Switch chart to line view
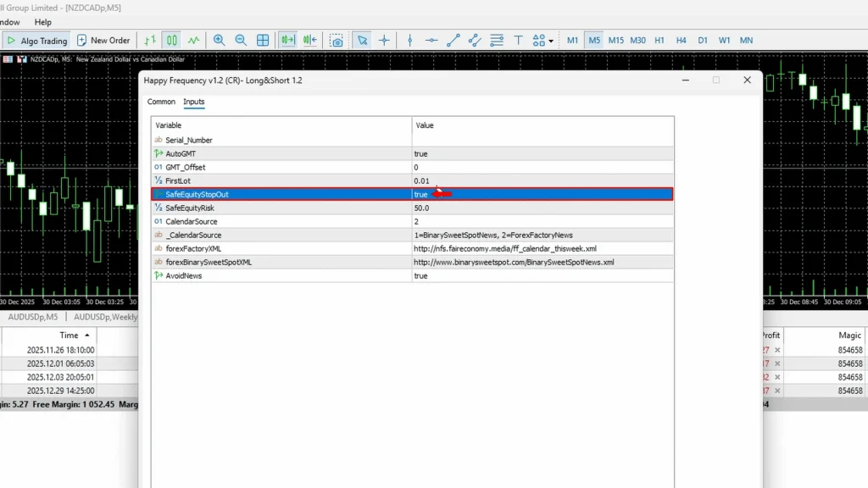 pyautogui.click(x=194, y=40)
